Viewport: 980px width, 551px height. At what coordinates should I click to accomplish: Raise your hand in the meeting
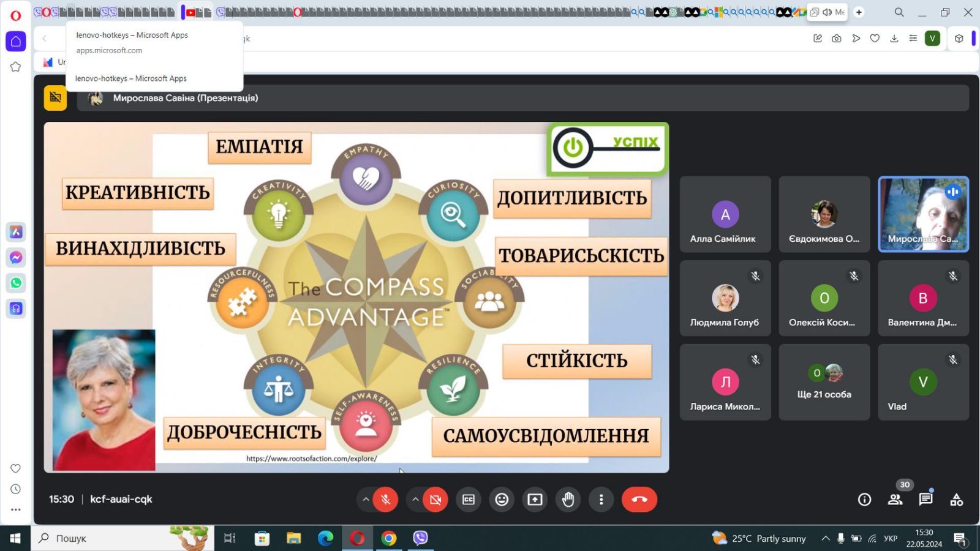pyautogui.click(x=568, y=500)
